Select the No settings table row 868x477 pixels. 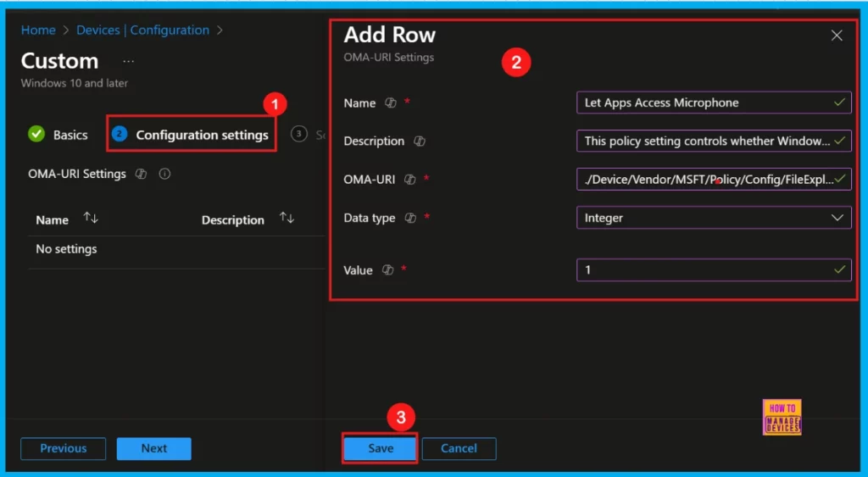coord(176,249)
